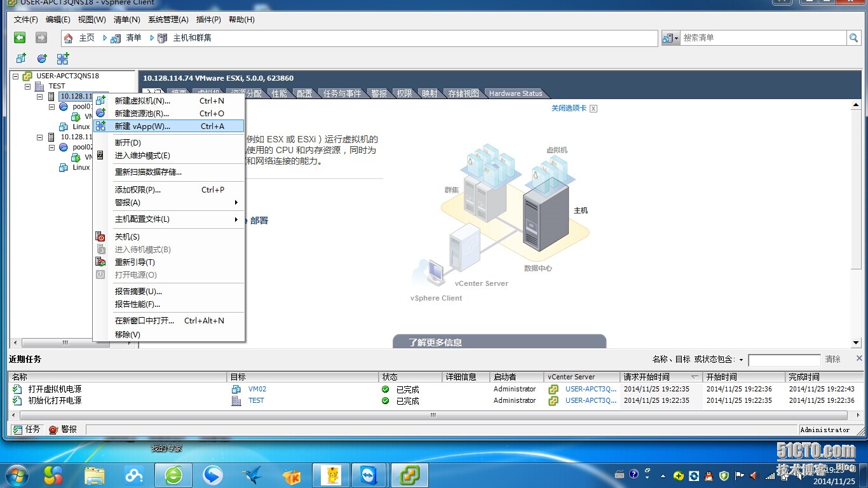Click the 360 browser taskbar icon
This screenshot has height=488, width=868.
[173, 475]
